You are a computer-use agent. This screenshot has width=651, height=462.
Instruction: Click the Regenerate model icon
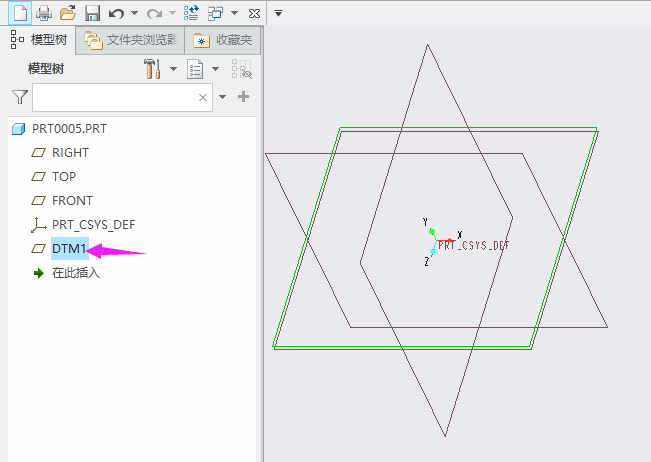tap(191, 13)
